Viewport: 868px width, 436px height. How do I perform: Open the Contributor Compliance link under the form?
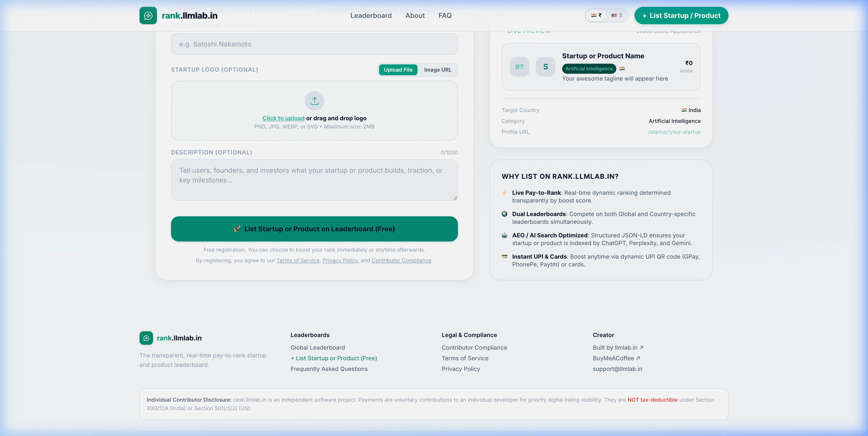[401, 260]
